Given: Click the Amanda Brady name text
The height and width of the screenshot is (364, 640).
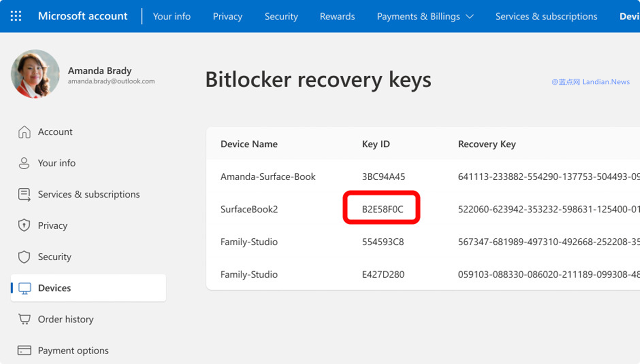Looking at the screenshot, I should point(99,70).
